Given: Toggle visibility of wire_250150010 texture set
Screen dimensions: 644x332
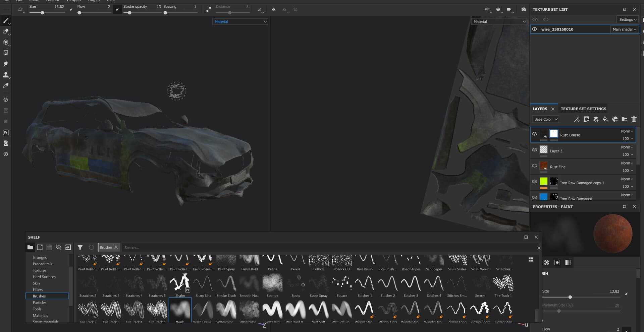Looking at the screenshot, I should [x=535, y=29].
